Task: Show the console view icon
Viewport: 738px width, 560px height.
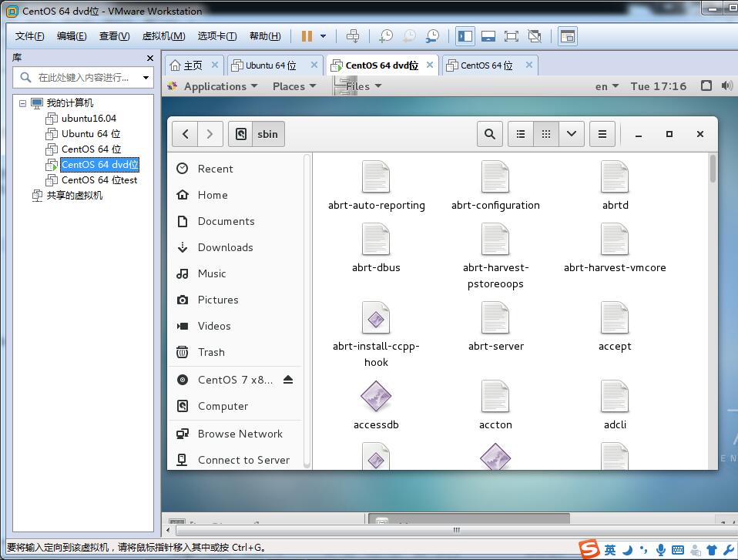Action: pos(568,35)
